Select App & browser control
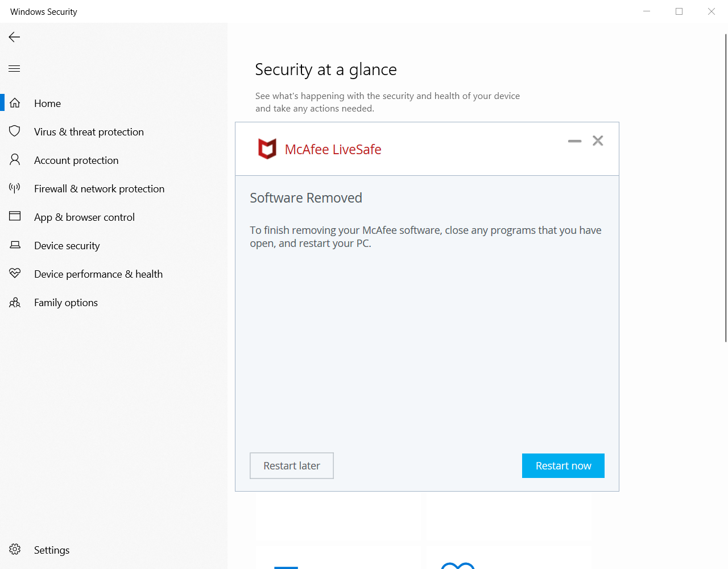This screenshot has height=569, width=728. pyautogui.click(x=114, y=217)
